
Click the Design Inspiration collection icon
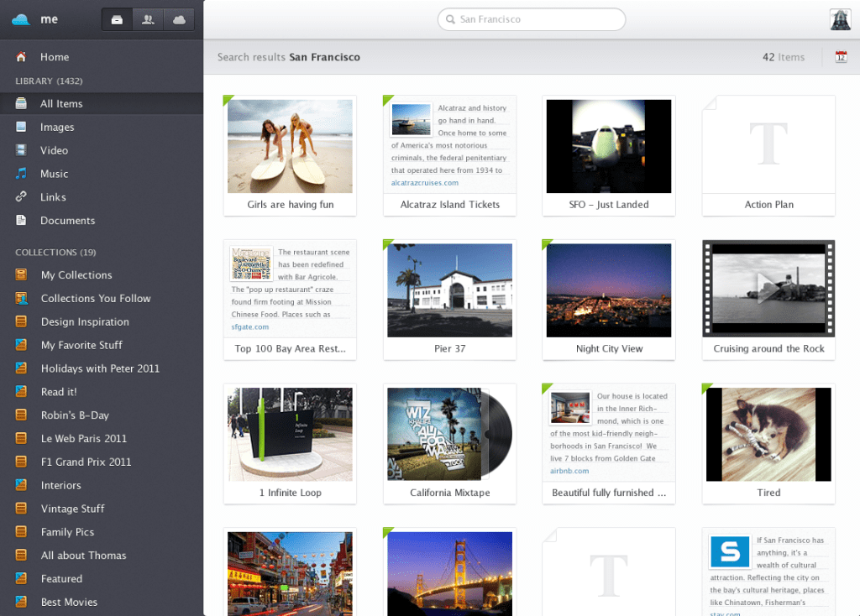tap(22, 322)
